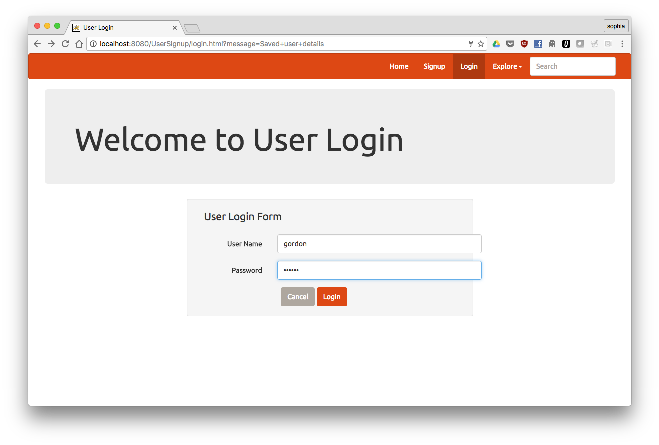View site info icon in address bar
Viewport: 659px width, 445px height.
point(93,44)
